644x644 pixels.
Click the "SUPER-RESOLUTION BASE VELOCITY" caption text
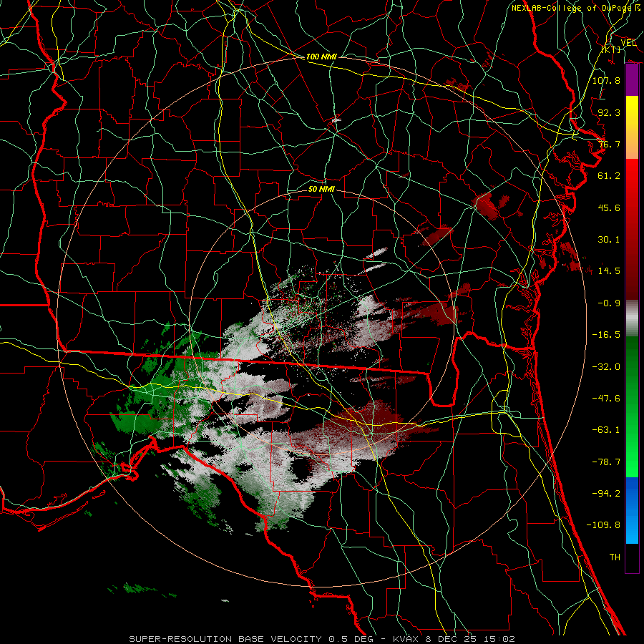[225, 639]
